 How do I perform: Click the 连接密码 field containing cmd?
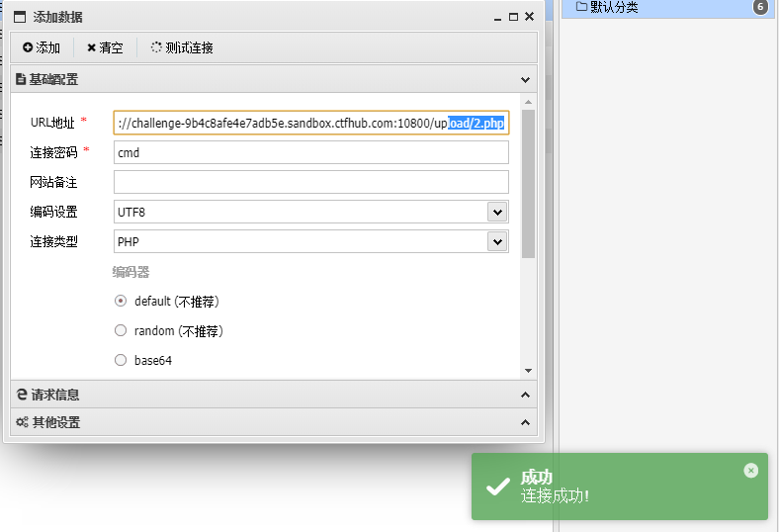[311, 152]
